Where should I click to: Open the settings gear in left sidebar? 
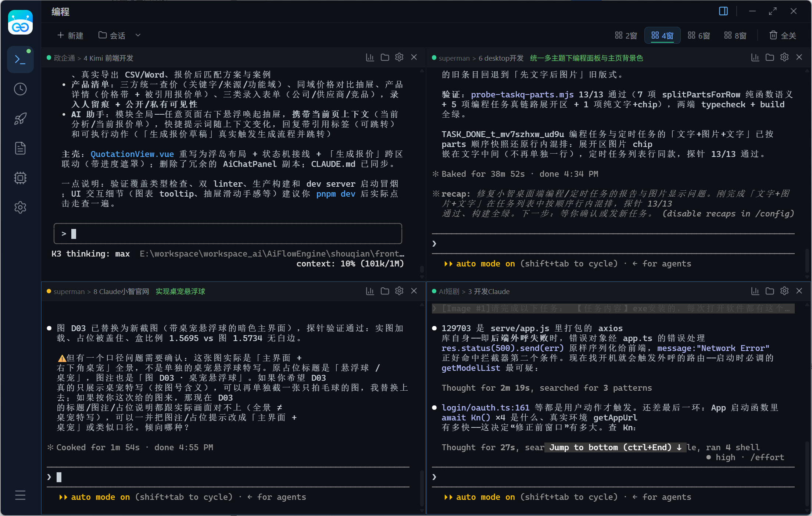[20, 208]
